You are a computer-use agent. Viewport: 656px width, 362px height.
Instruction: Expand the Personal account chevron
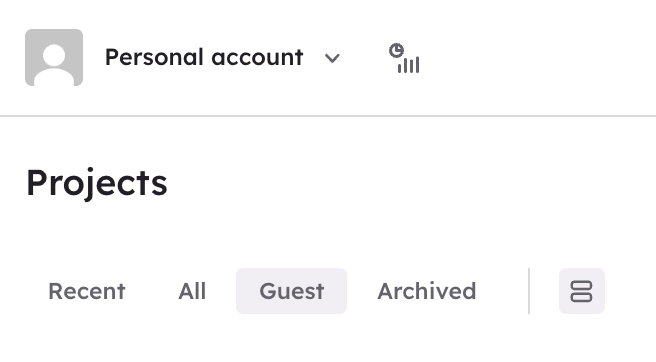click(x=332, y=58)
